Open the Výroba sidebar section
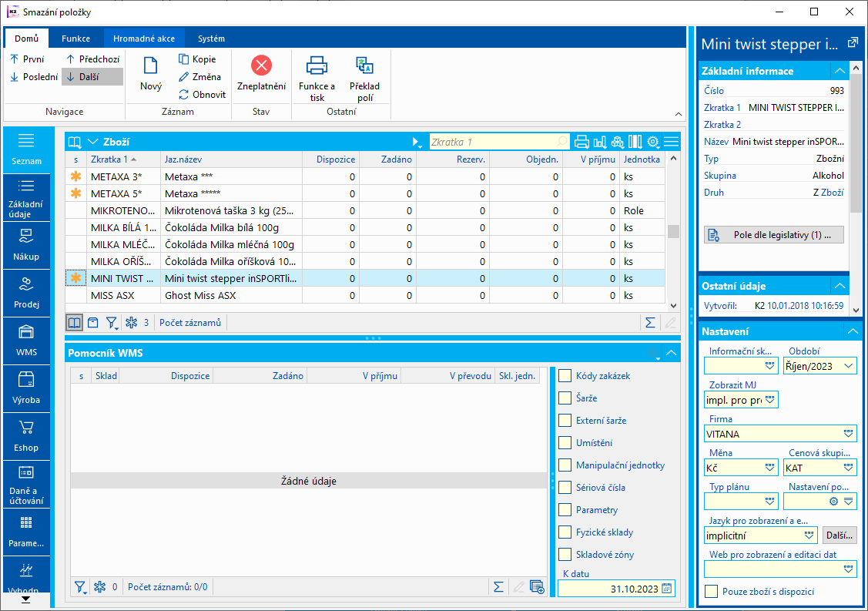Viewport: 868px width, 611px height. 26,387
